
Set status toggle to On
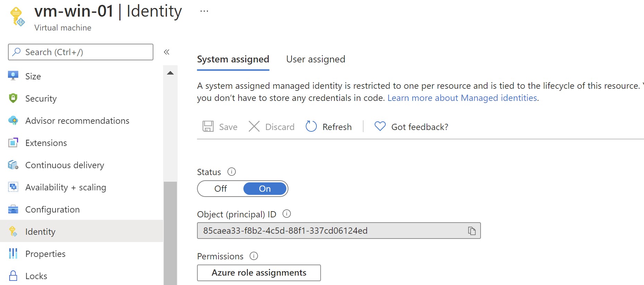(x=265, y=189)
